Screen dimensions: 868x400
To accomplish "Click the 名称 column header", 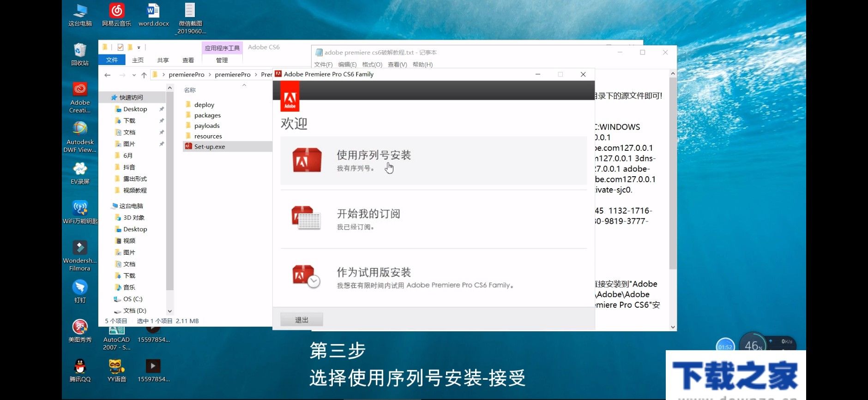I will tap(190, 90).
